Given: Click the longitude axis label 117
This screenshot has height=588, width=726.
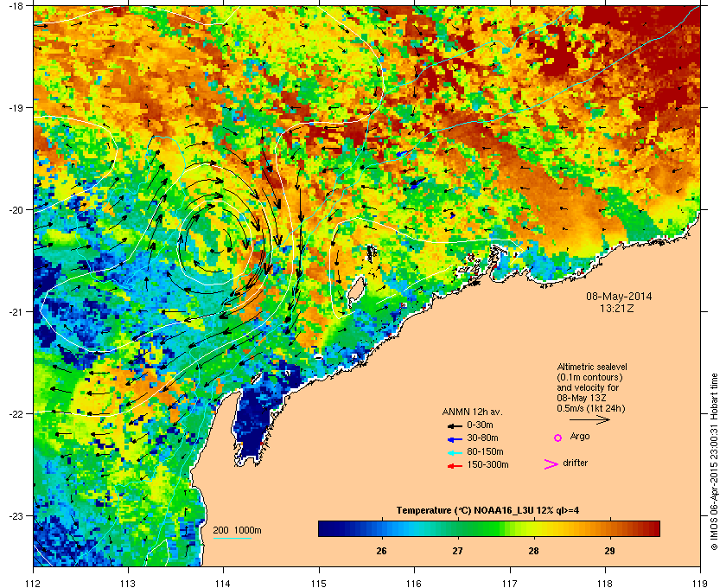Looking at the screenshot, I should (510, 583).
